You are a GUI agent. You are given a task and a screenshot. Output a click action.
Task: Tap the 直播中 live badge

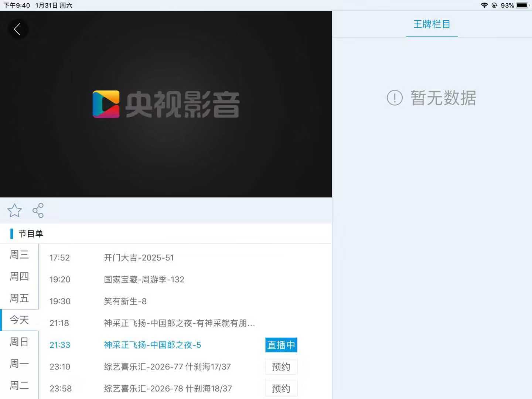281,345
